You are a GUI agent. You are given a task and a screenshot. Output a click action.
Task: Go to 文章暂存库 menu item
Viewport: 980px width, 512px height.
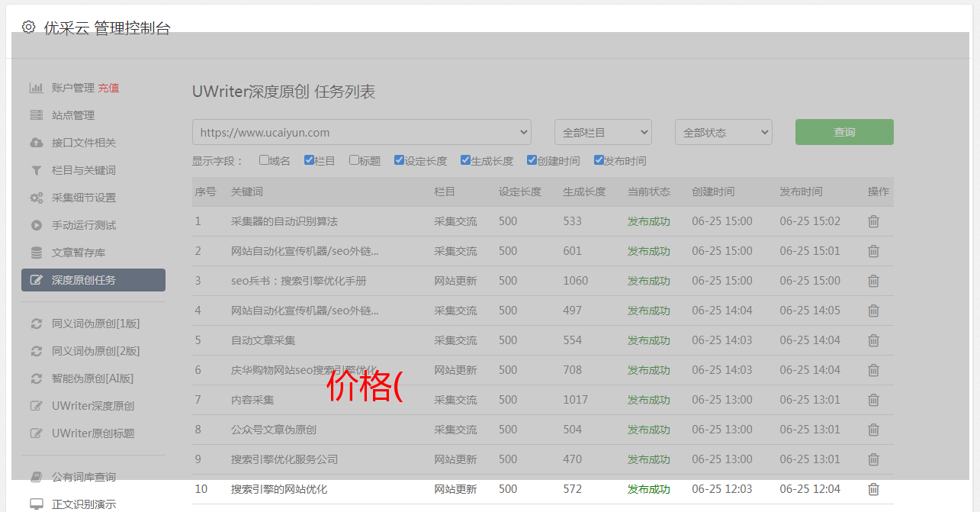pyautogui.click(x=79, y=253)
